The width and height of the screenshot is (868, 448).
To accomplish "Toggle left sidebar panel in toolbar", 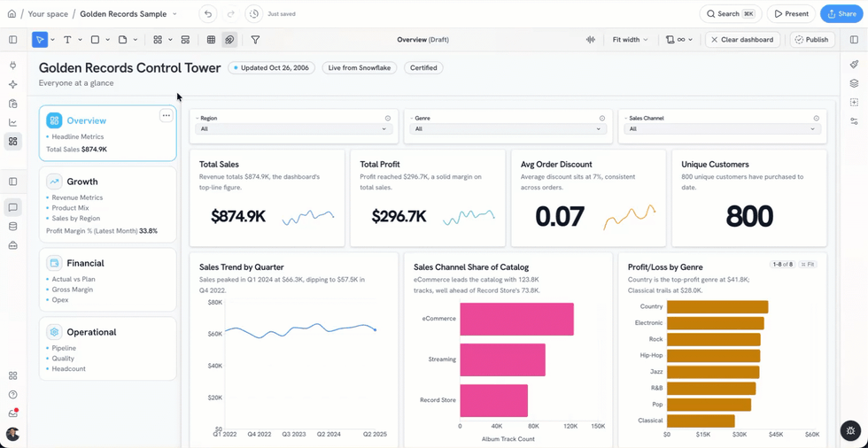I will pyautogui.click(x=13, y=40).
